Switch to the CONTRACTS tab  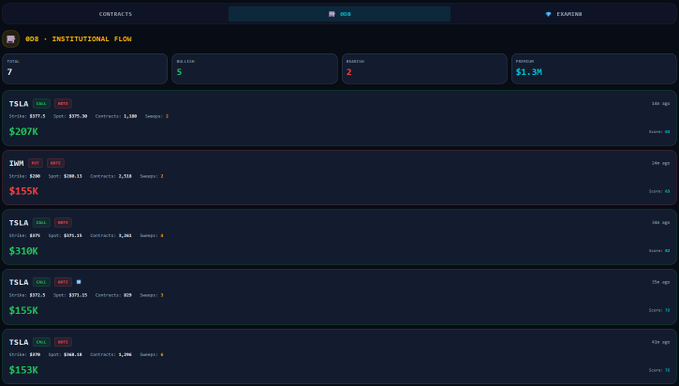point(115,14)
